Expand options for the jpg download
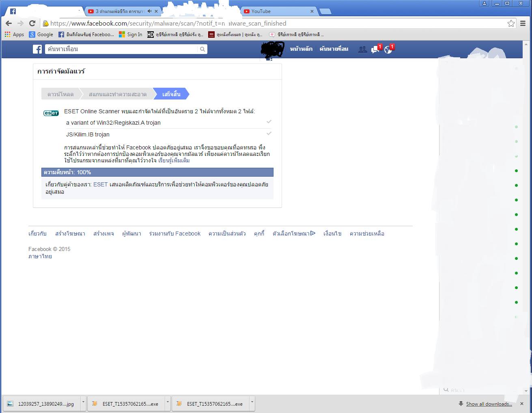Viewport: 532px width, 413px height. coord(84,404)
